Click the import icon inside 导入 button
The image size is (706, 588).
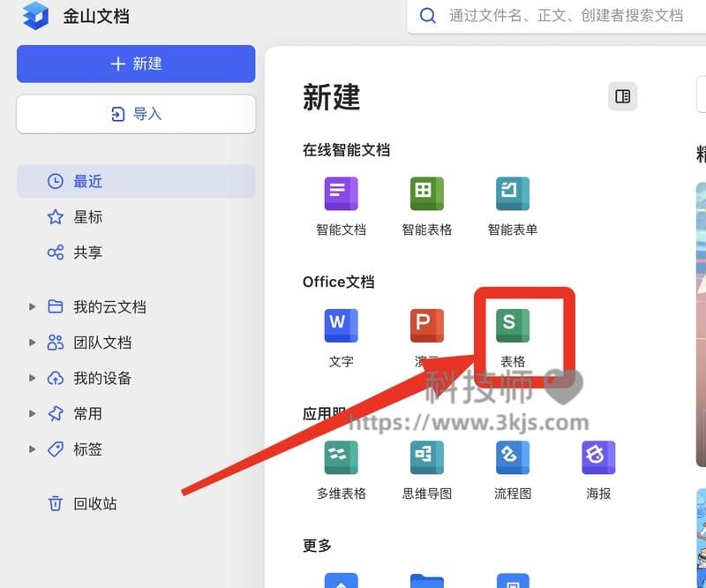click(x=117, y=114)
